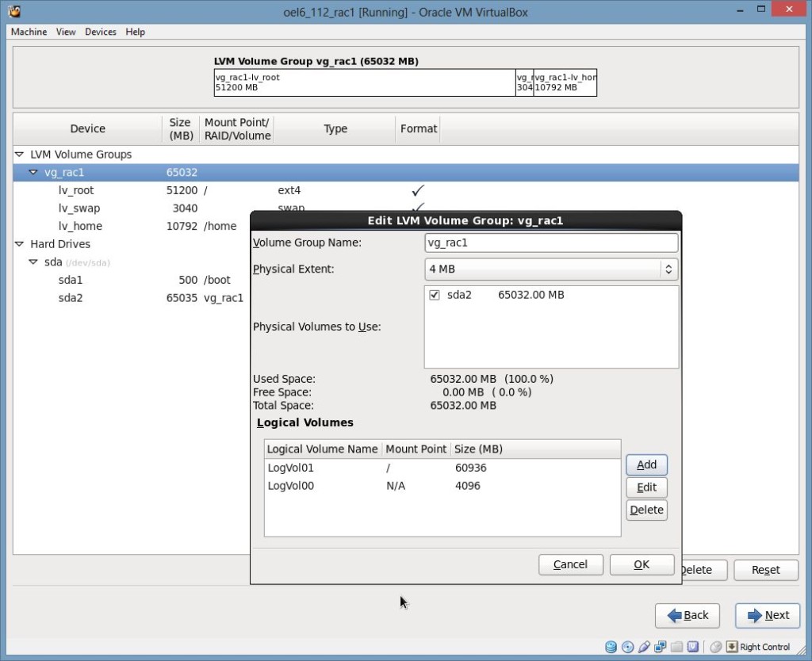Open the Help menu

click(x=135, y=32)
